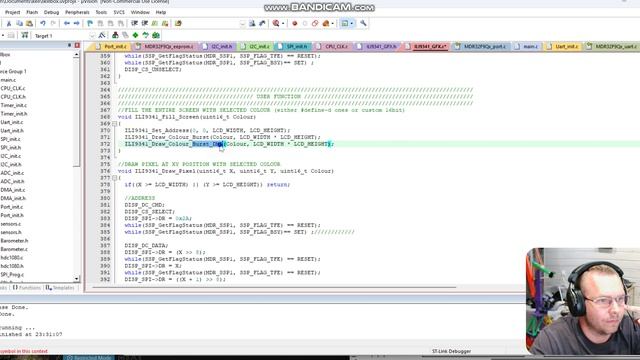Select hdc1080.c in the project tree
Image resolution: width=640 pixels, height=360 pixels.
point(12,258)
